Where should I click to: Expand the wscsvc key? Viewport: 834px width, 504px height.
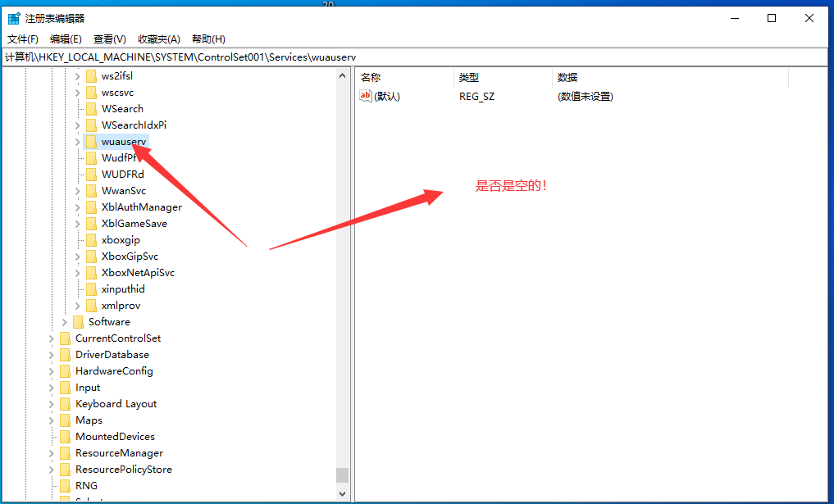[78, 93]
